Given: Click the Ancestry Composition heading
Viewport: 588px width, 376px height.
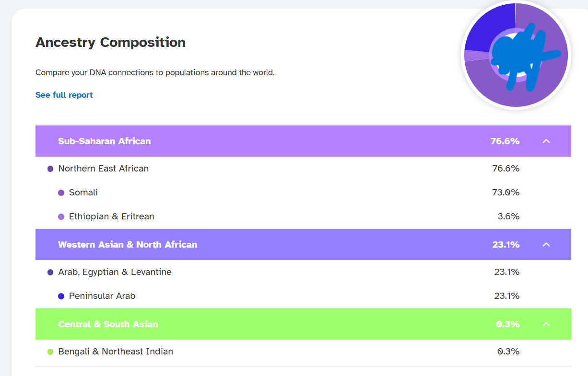Looking at the screenshot, I should tap(110, 42).
